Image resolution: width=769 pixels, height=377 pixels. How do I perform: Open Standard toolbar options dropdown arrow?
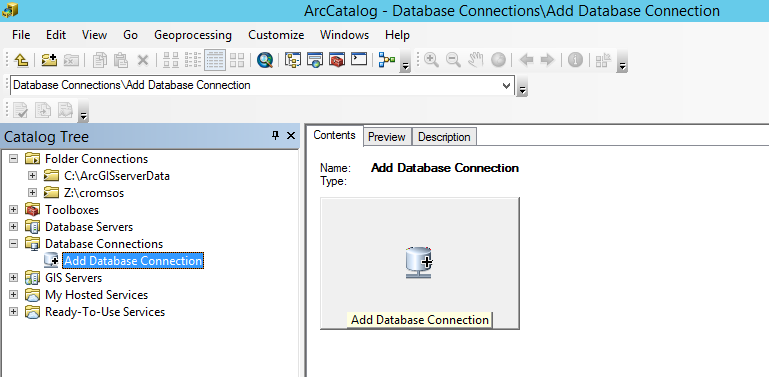(x=405, y=61)
